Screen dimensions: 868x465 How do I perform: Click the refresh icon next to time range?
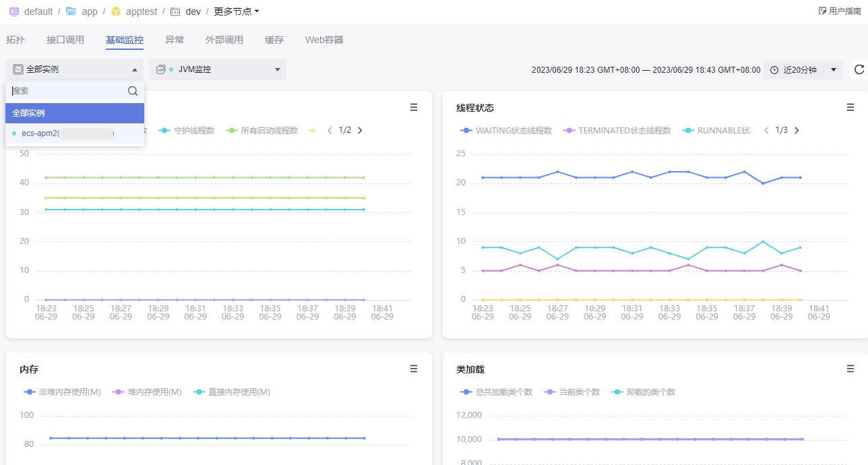click(x=859, y=69)
